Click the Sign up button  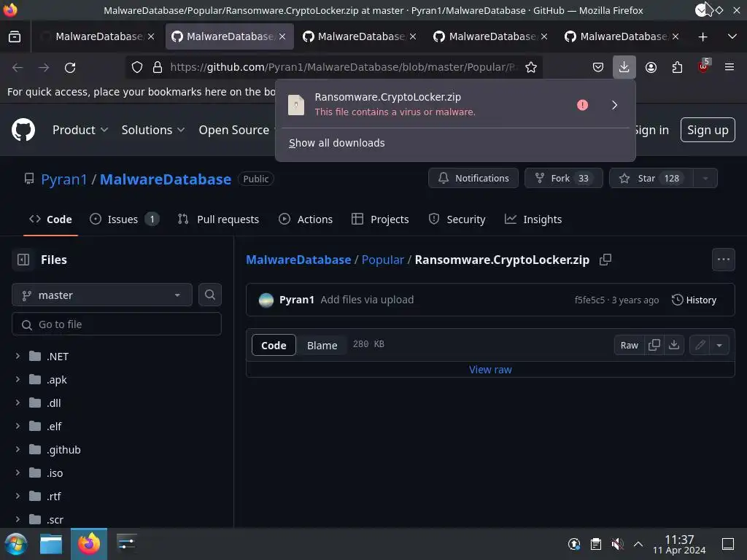(708, 130)
